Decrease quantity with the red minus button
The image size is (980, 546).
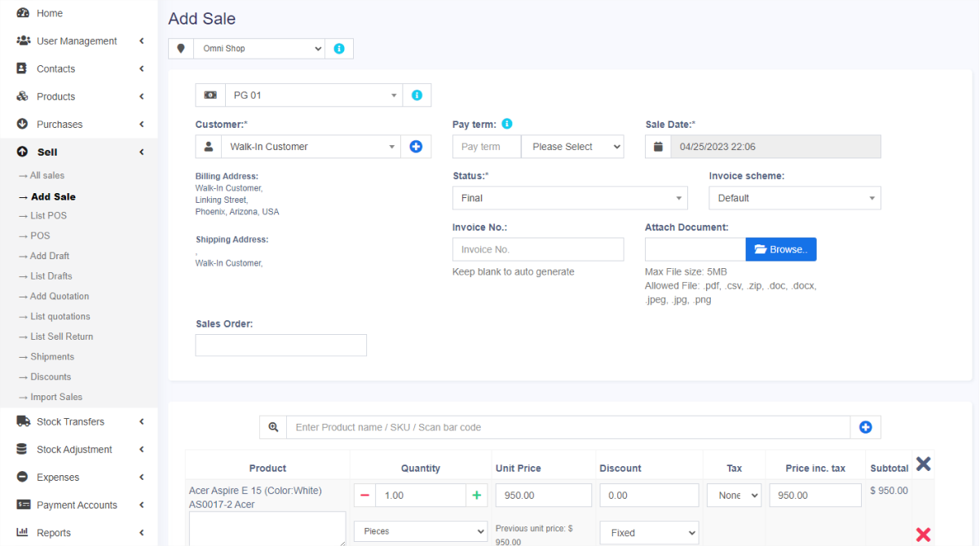pyautogui.click(x=364, y=495)
